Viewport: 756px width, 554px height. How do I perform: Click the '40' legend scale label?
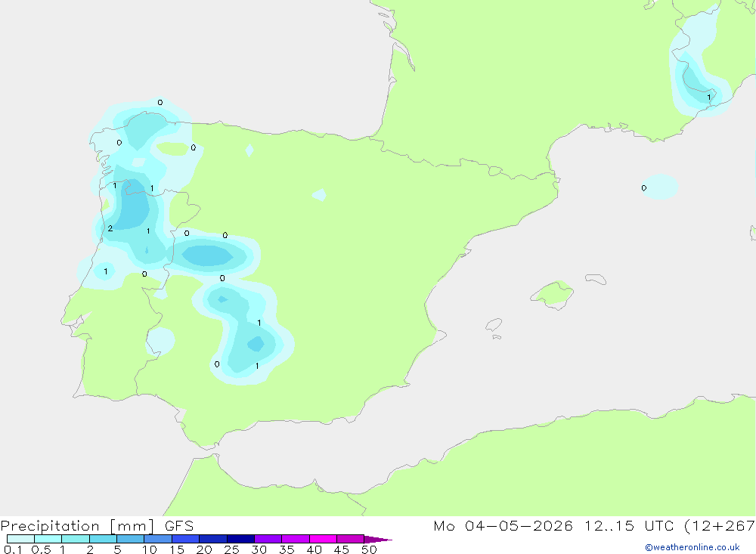(314, 549)
